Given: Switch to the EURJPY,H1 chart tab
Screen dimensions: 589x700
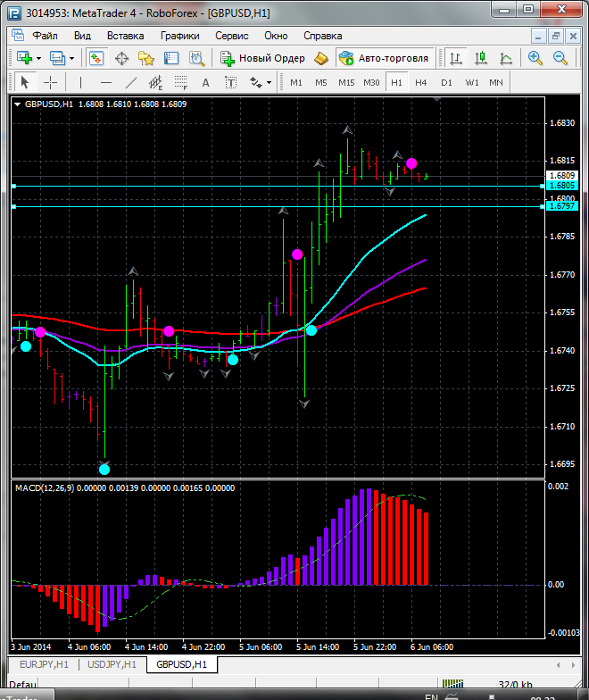Looking at the screenshot, I should 43,665.
